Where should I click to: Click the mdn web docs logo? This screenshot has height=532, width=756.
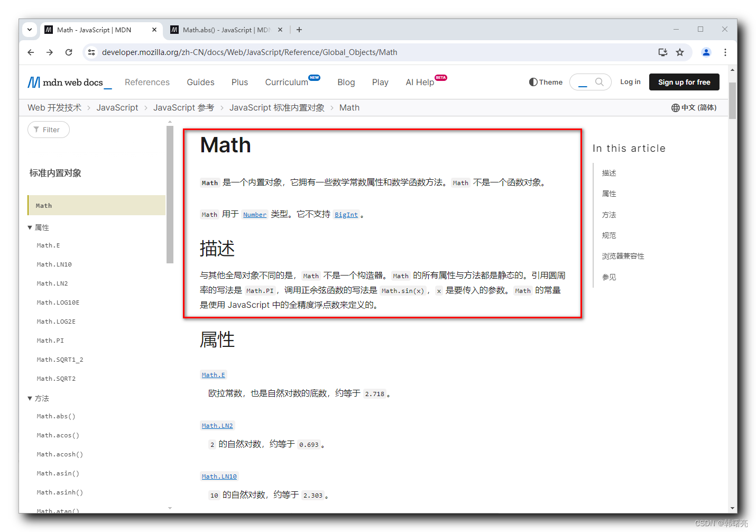(69, 82)
